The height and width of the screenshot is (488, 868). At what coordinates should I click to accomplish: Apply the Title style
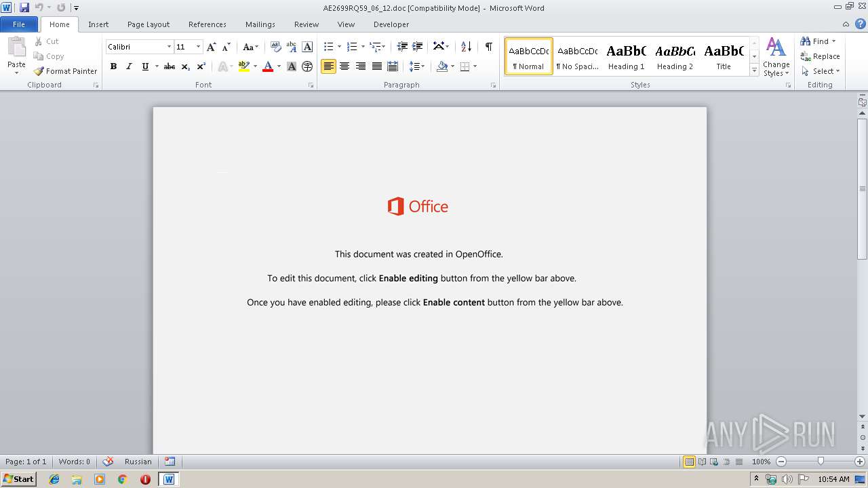pyautogui.click(x=724, y=56)
